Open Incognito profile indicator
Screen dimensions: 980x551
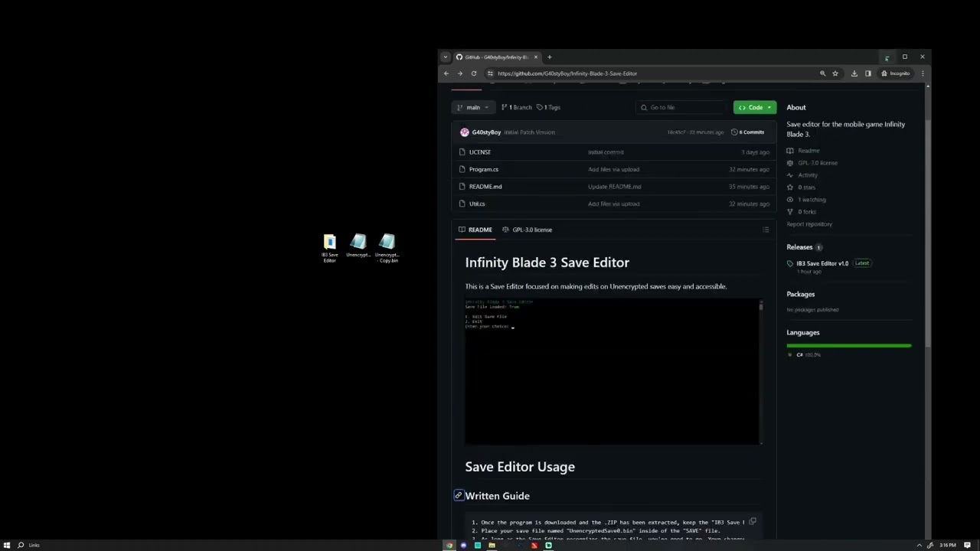(895, 73)
